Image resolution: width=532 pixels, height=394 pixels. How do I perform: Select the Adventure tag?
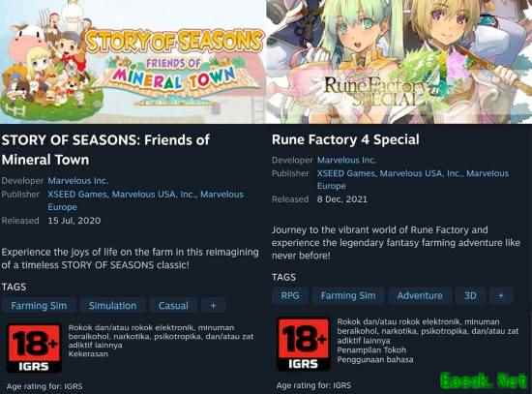tap(420, 296)
